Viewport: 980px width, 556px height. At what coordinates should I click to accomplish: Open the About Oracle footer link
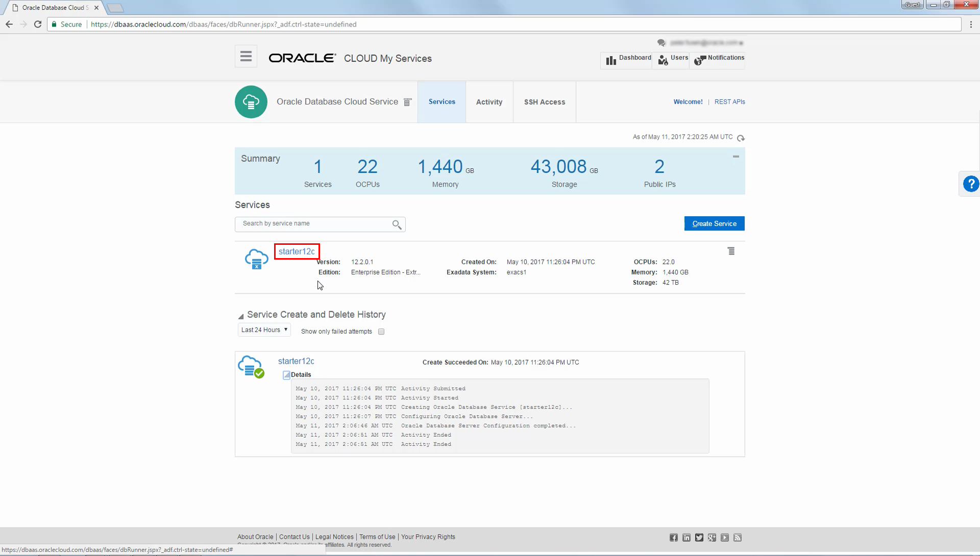click(x=255, y=537)
